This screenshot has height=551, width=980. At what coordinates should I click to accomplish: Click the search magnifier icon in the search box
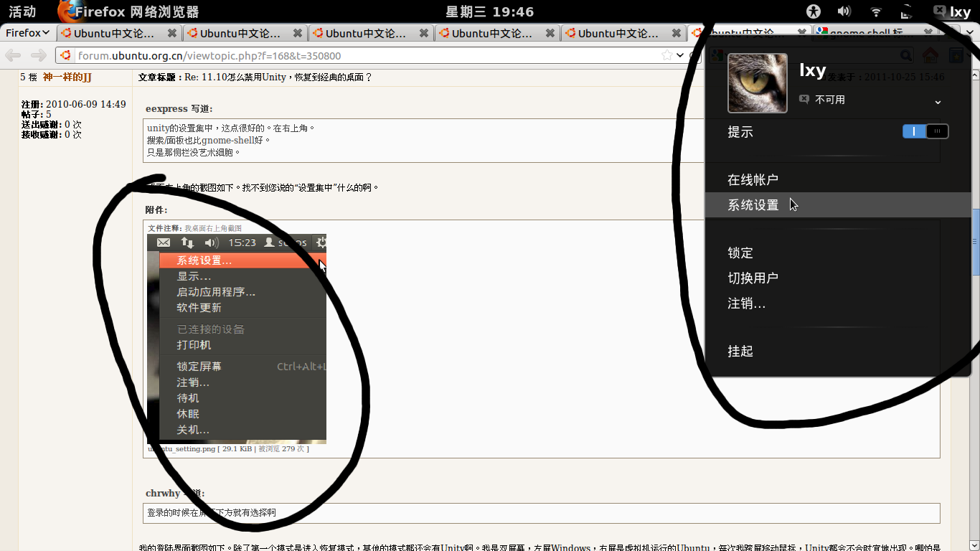pyautogui.click(x=906, y=55)
